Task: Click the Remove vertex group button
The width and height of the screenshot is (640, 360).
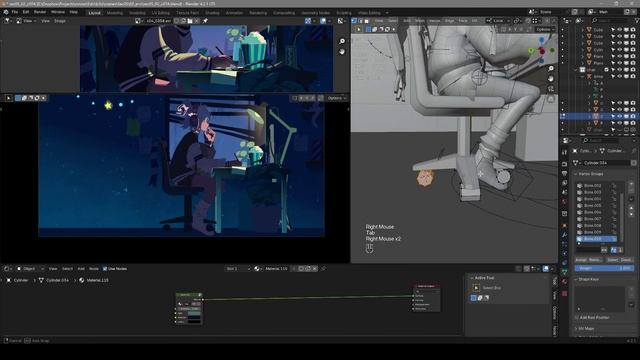Action: 595,260
